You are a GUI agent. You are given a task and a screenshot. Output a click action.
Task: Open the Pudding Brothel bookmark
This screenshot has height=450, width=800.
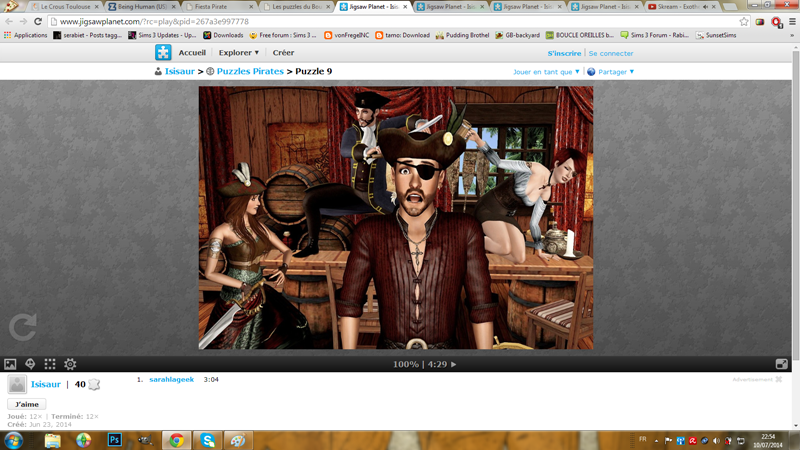point(462,35)
